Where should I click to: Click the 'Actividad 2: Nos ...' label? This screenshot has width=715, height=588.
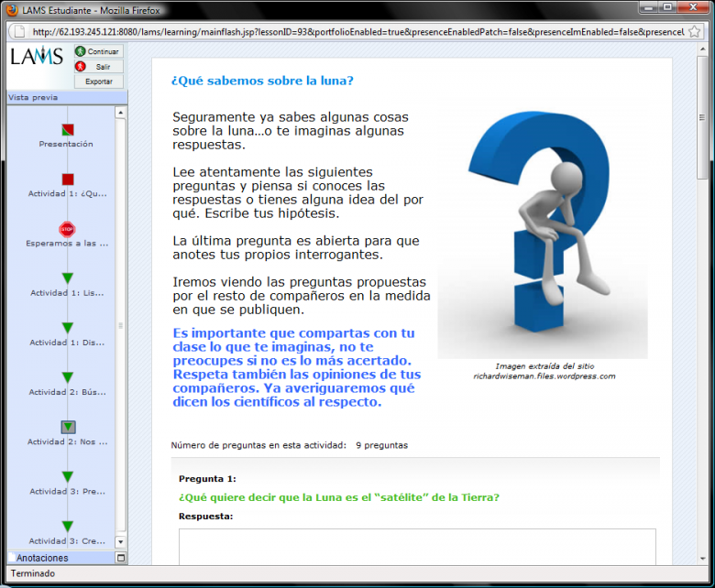point(68,441)
